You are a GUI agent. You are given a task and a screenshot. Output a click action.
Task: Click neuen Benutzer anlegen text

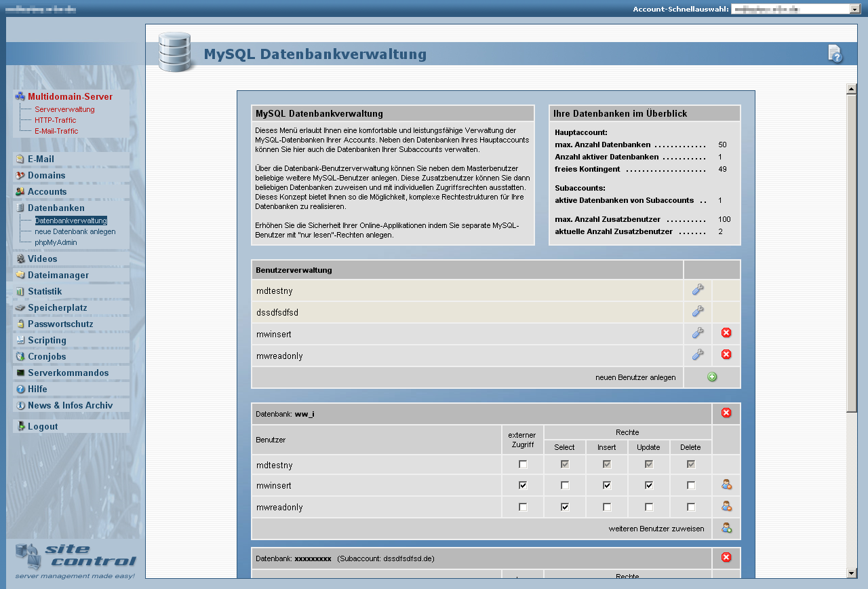click(x=635, y=377)
